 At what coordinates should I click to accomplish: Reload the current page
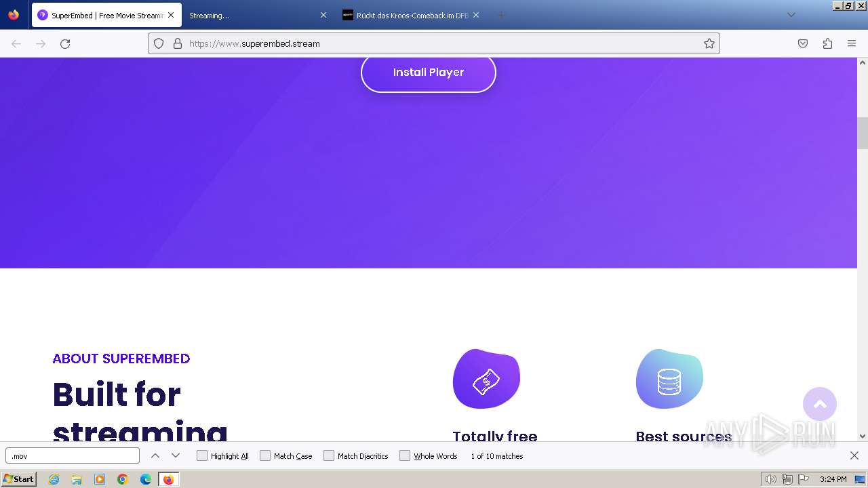[65, 43]
